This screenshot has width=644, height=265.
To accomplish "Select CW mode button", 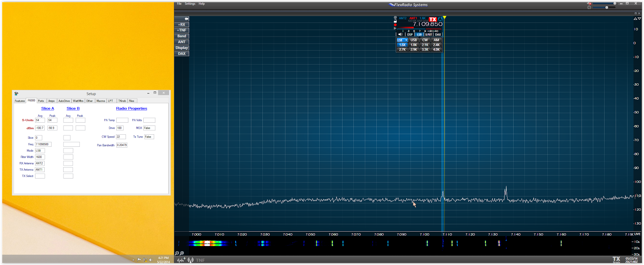I will tap(425, 40).
